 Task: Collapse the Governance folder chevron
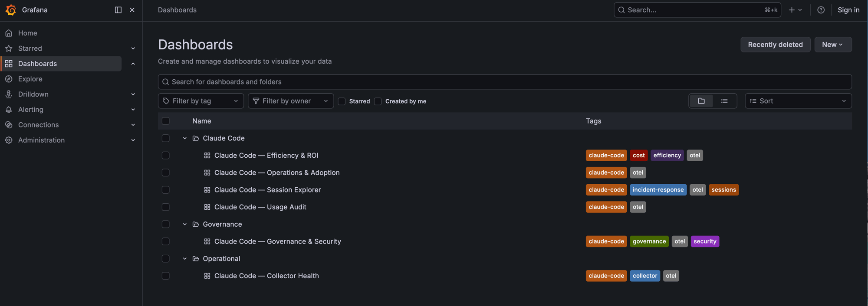pyautogui.click(x=184, y=224)
